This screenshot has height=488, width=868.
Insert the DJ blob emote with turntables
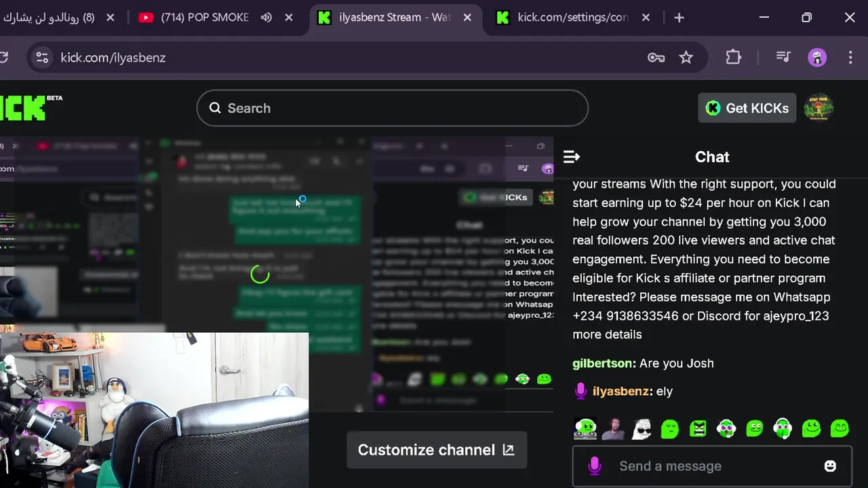[585, 428]
